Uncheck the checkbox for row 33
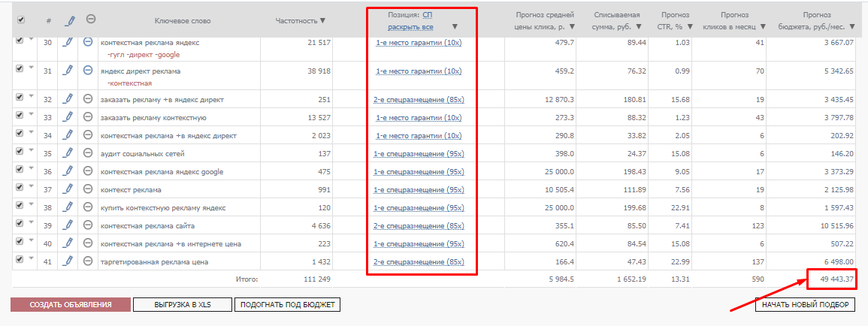Image resolution: width=868 pixels, height=326 pixels. click(20, 116)
